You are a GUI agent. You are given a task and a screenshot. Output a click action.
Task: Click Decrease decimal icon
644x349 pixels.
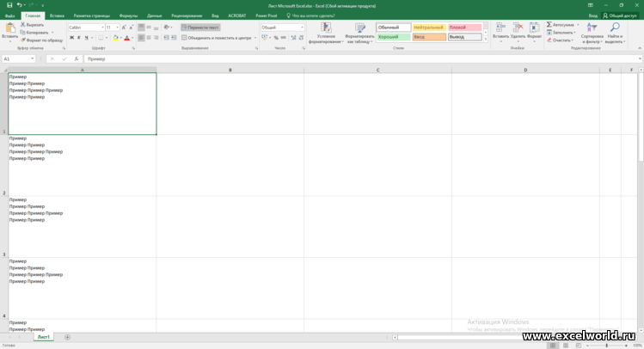click(301, 38)
